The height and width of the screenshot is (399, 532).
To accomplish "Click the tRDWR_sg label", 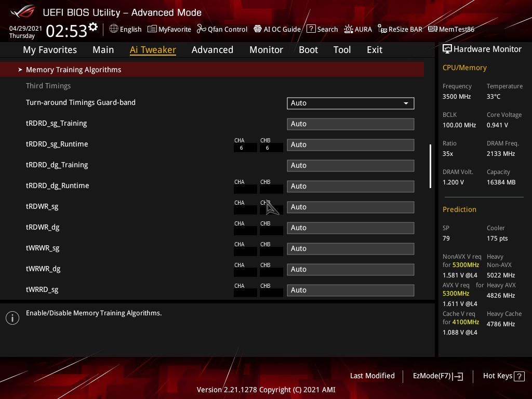I will coord(42,206).
